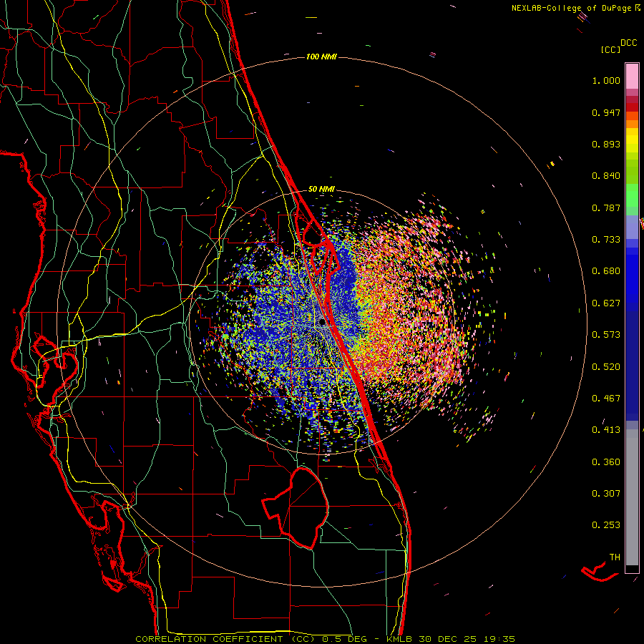This screenshot has height=644, width=644.
Task: Click the 0.413 legend value
Action: click(606, 430)
